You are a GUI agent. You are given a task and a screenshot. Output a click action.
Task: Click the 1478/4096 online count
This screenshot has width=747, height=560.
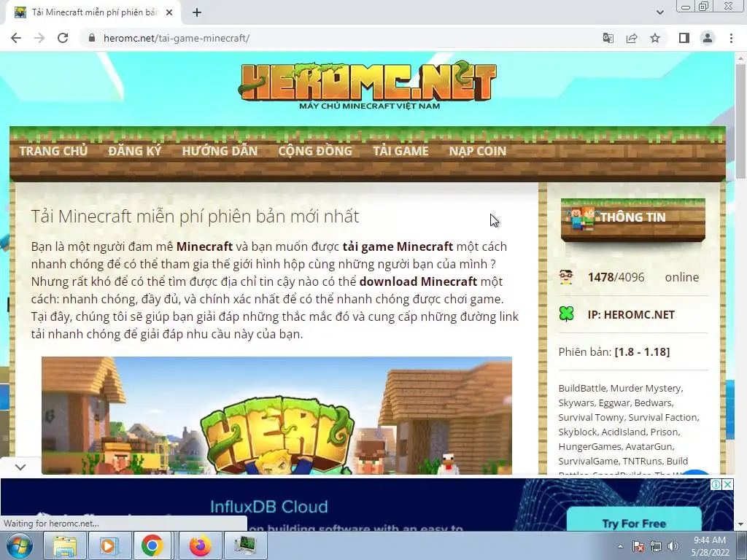616,277
